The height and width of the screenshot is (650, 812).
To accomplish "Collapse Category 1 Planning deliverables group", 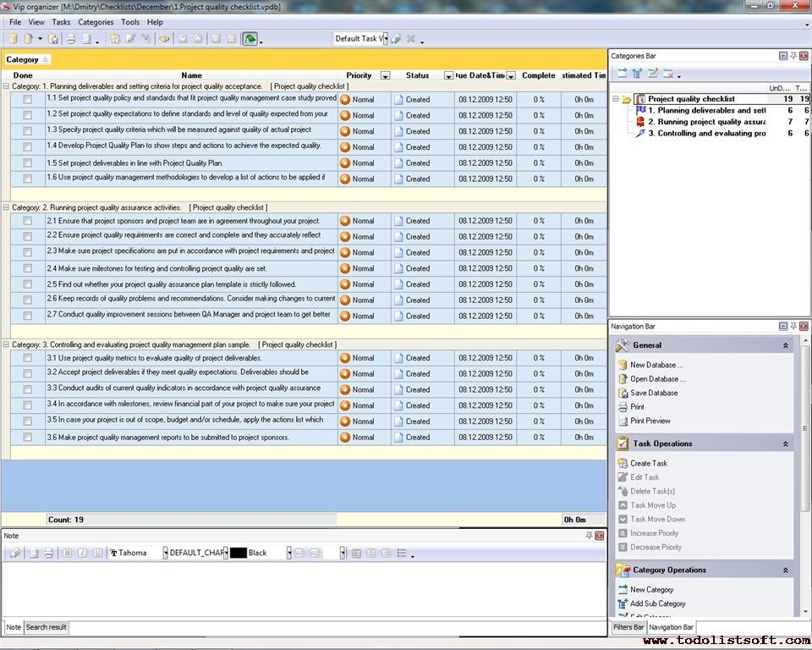I will coord(6,86).
